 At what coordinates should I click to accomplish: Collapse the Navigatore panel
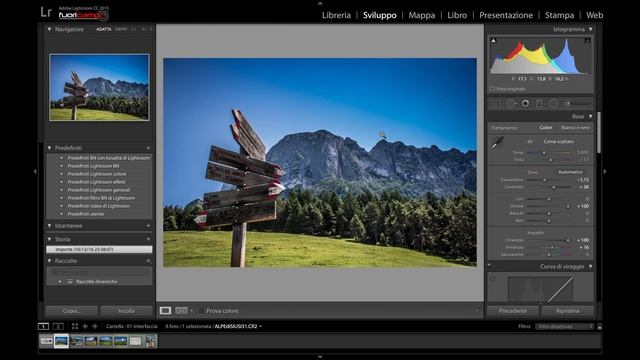(x=49, y=29)
